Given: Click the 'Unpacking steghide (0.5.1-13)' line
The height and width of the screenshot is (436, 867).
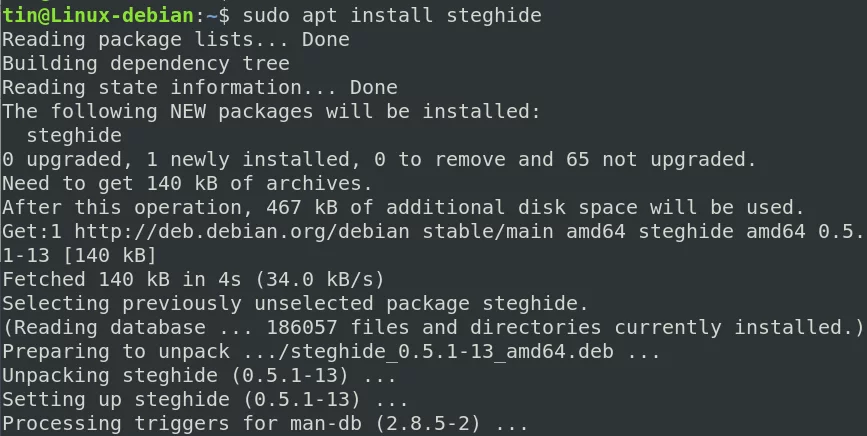Looking at the screenshot, I should pos(200,375).
